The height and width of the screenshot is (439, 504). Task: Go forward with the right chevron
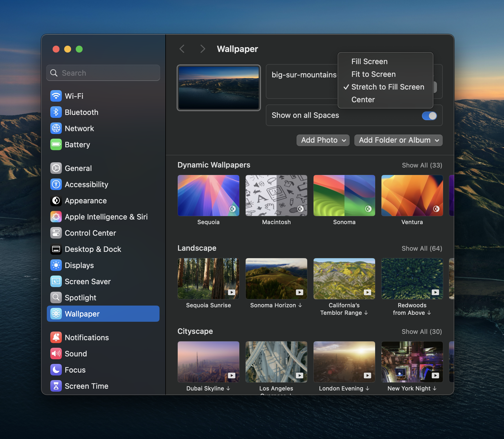[x=203, y=49]
